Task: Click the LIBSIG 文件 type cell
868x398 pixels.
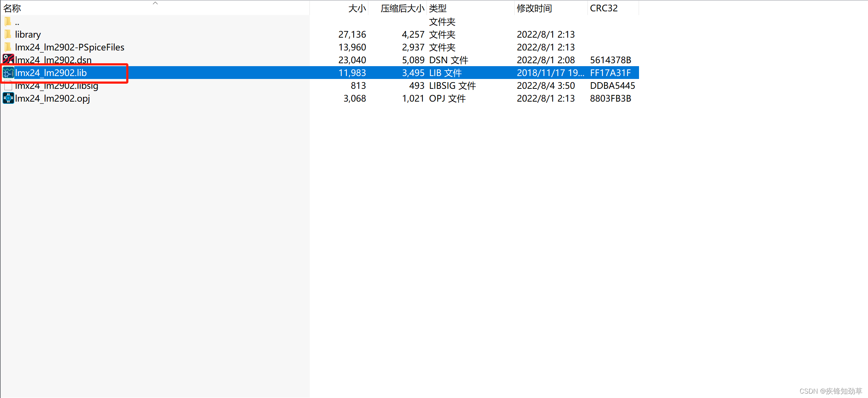Action: [x=452, y=86]
